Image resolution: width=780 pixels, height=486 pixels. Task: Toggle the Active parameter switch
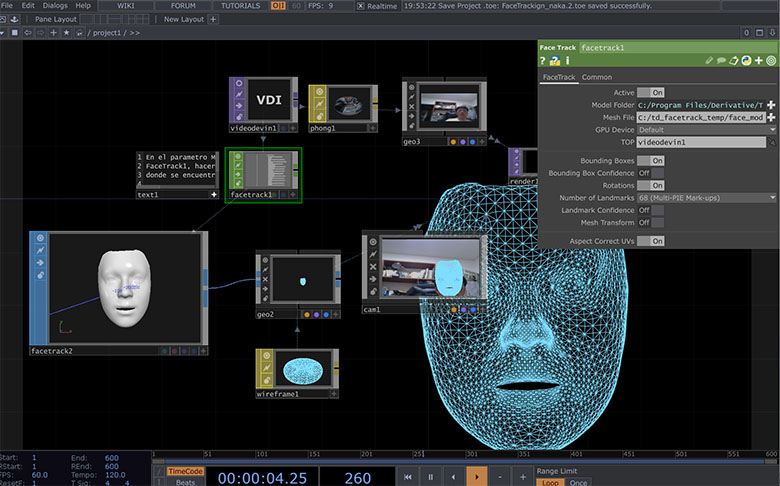tap(651, 93)
